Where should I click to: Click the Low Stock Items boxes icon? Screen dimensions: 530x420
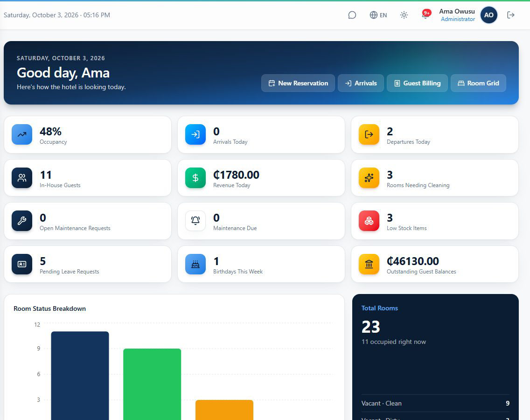pyautogui.click(x=369, y=221)
